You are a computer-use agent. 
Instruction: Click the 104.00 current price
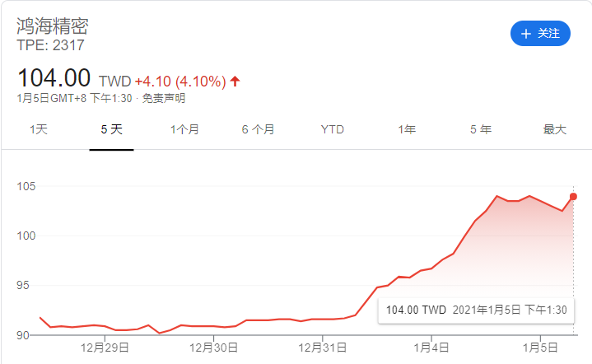[54, 77]
